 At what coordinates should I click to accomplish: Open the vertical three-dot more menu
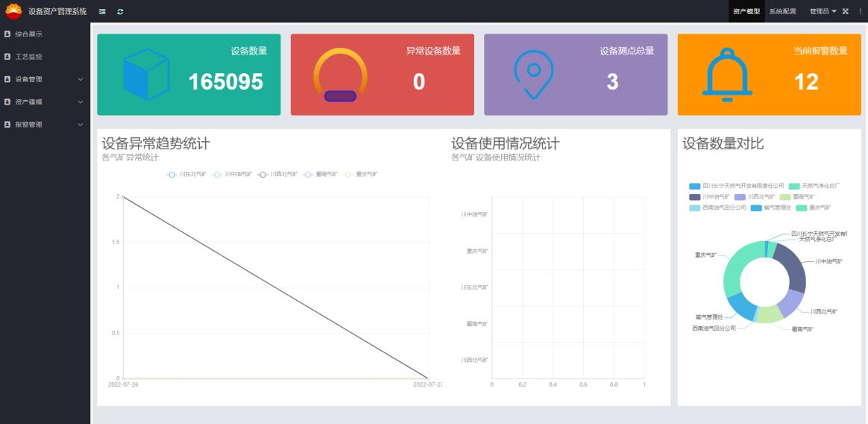coord(860,11)
